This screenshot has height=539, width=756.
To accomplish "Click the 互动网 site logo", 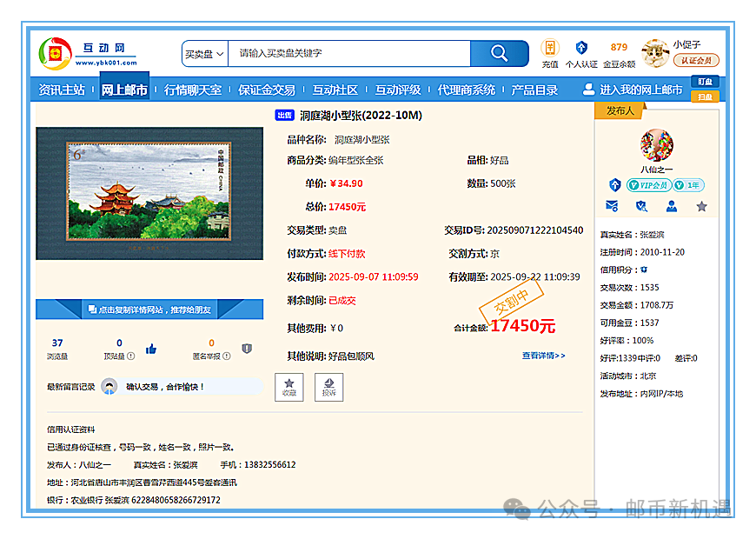I will [88, 54].
